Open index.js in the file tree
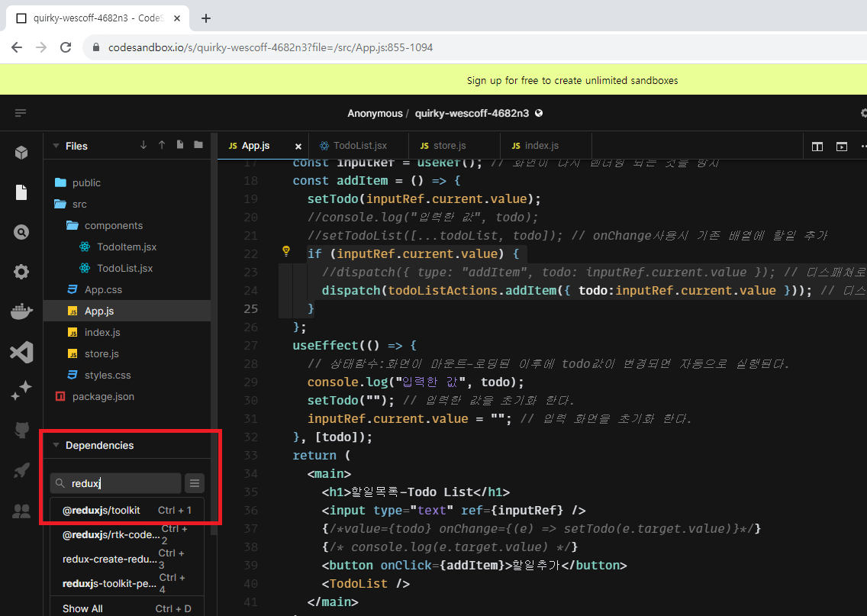This screenshot has width=867, height=616. [x=127, y=332]
